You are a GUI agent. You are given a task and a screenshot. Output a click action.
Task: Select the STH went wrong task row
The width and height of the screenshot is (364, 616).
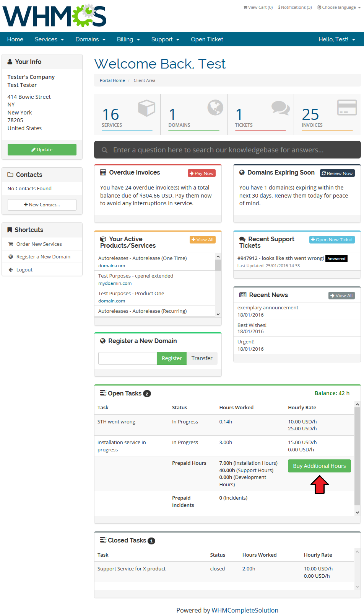point(224,425)
